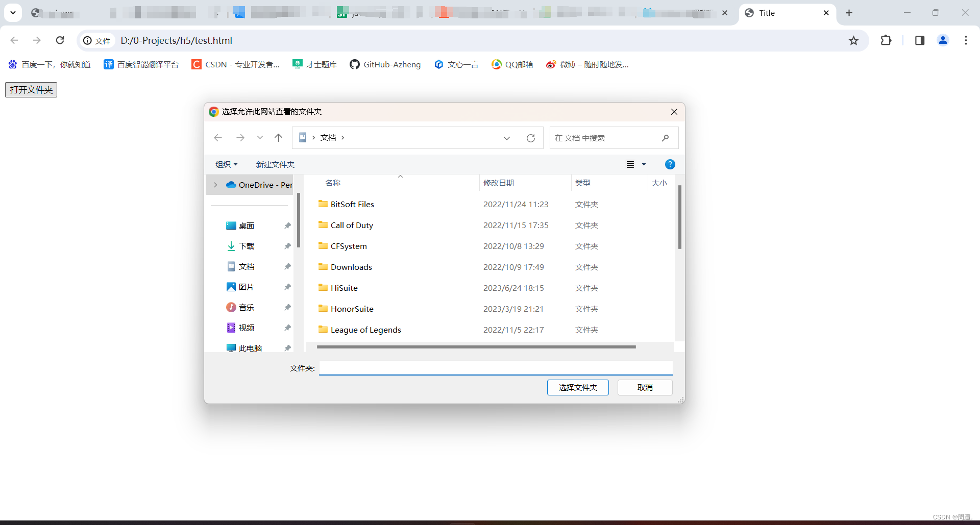Cancel the dialog with 取消
The height and width of the screenshot is (525, 980).
tap(645, 387)
